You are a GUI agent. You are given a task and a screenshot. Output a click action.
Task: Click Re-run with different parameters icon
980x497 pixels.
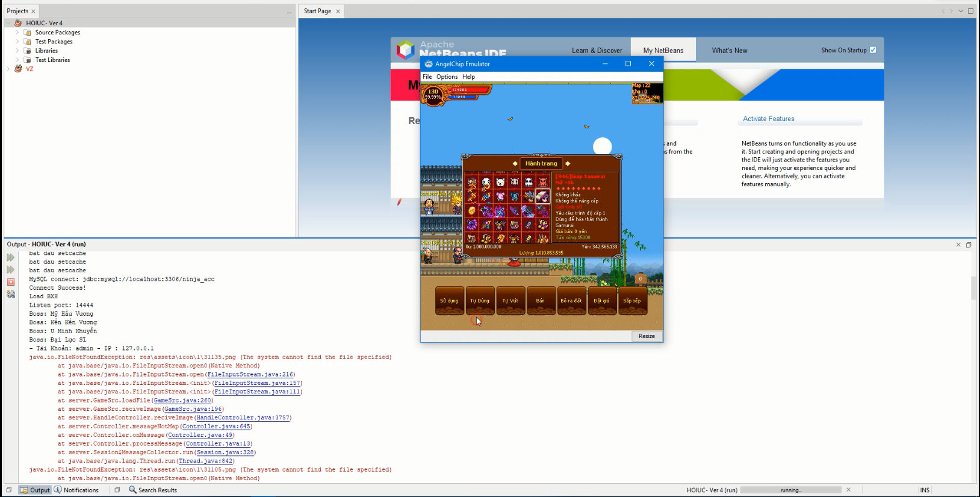[10, 270]
